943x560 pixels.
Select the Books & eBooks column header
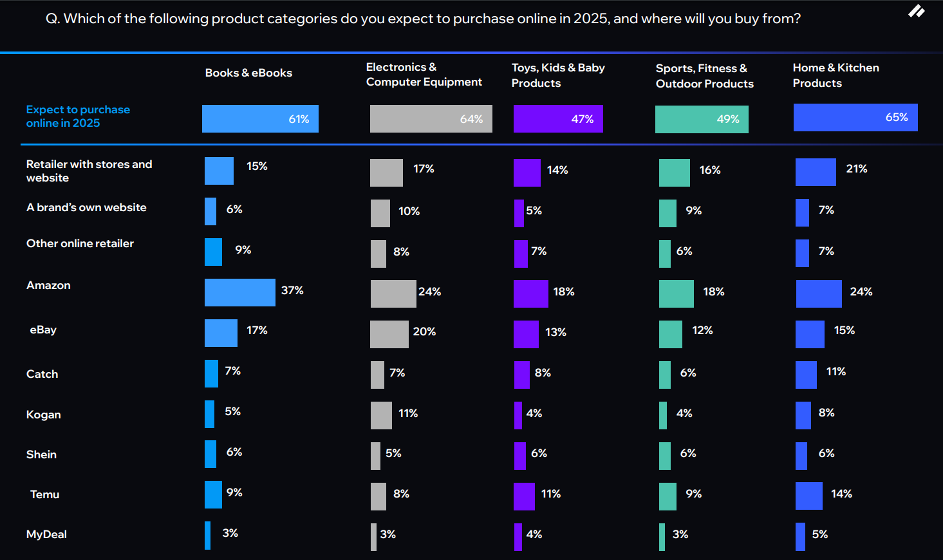(x=248, y=73)
